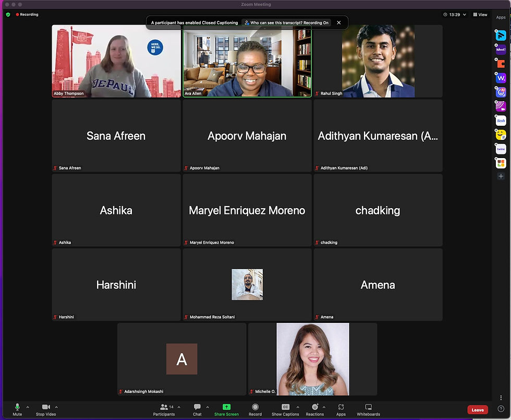Viewport: 511px width, 420px height.
Task: Expand the Reactions options arrow
Action: [324, 407]
